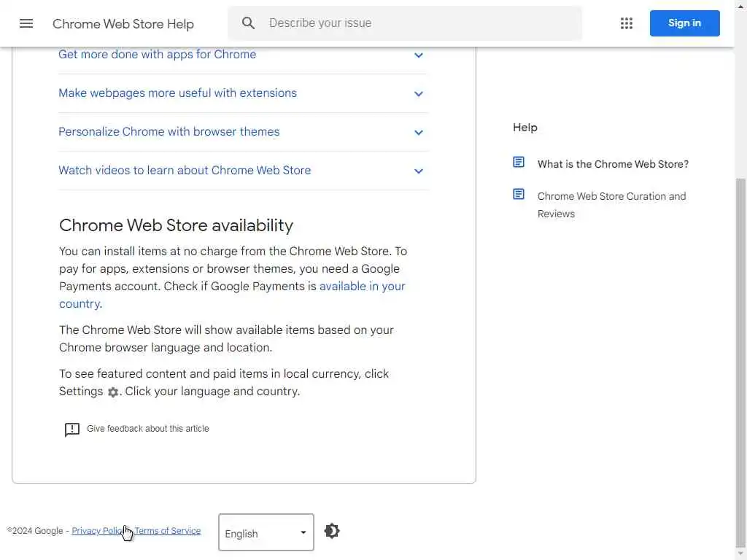
Task: Open What is the Chrome Web Store? article
Action: pos(613,164)
